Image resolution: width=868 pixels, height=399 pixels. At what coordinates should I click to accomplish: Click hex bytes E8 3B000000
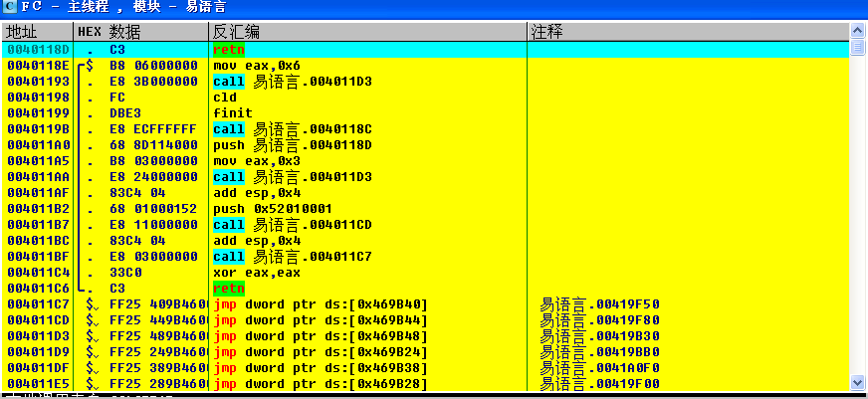[x=153, y=82]
